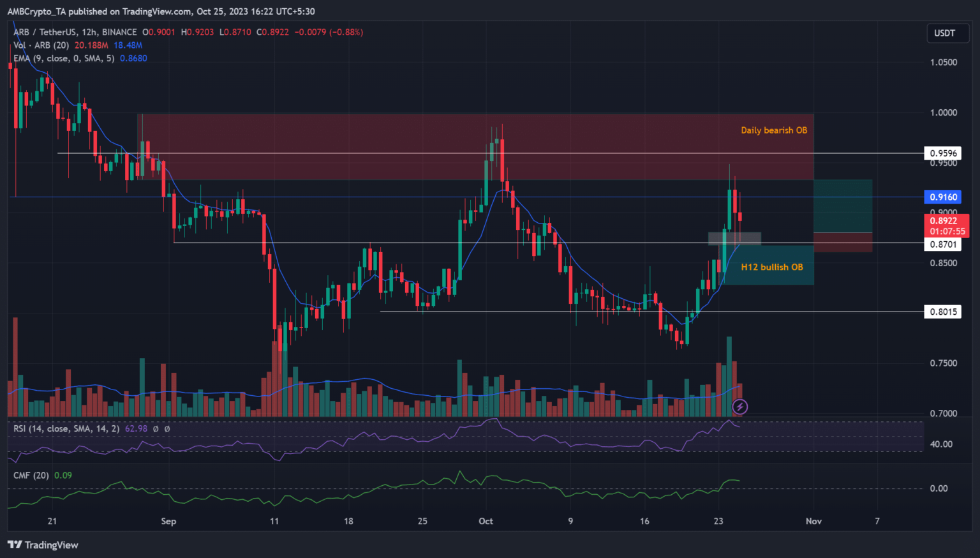Click the 1.0000 price scale value

coord(943,112)
